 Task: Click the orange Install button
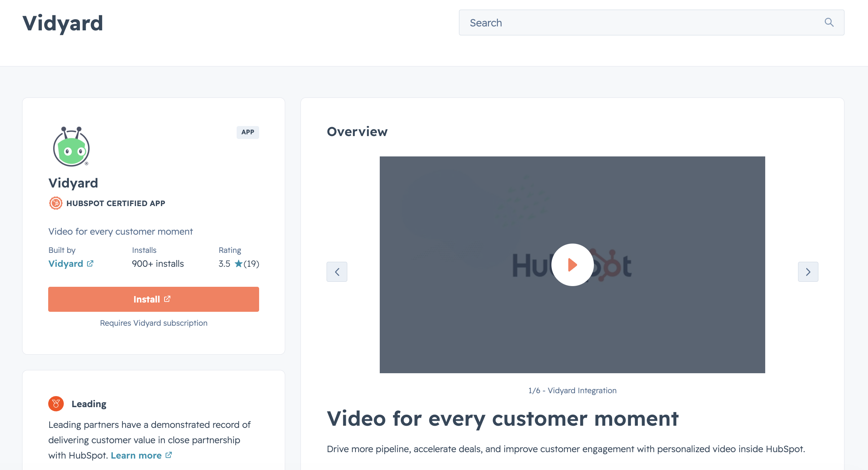coord(153,299)
